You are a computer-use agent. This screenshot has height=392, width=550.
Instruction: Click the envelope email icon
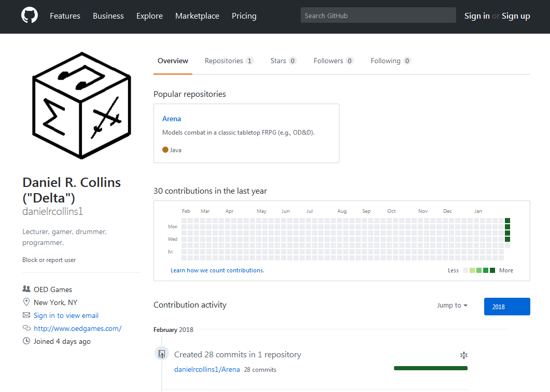pyautogui.click(x=26, y=315)
